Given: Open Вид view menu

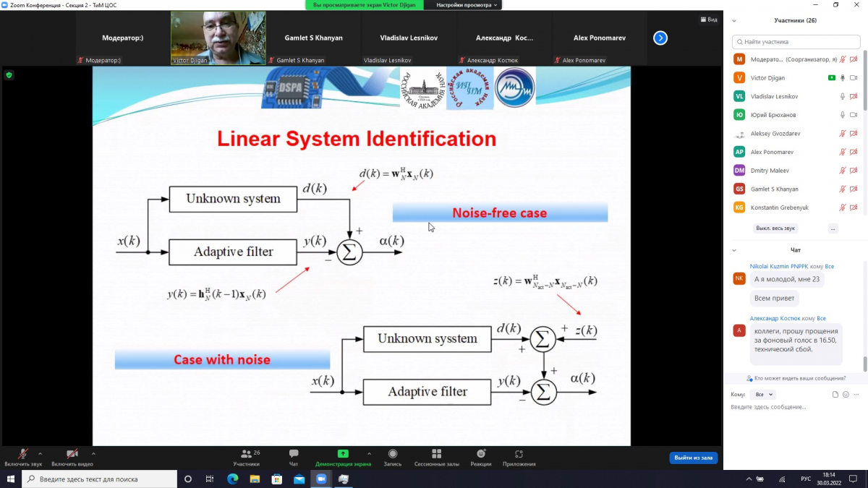Looking at the screenshot, I should [709, 20].
